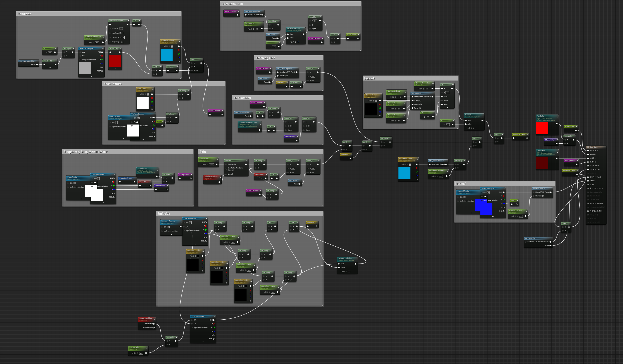Check the Screen Emissive default value checkbox

point(349,272)
